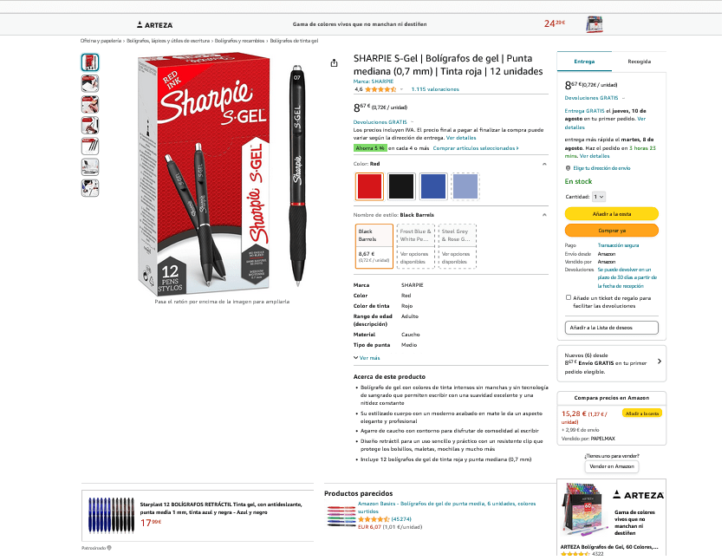Click the star rating icons below brand
Viewport: 728px width, 560px height.
click(x=380, y=89)
